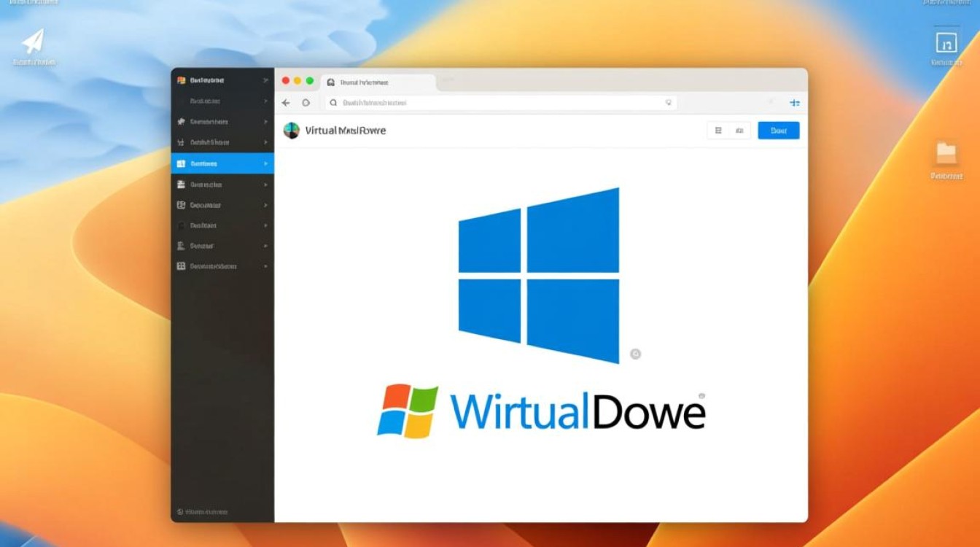Switch to the right-hand view toggle option
This screenshot has height=547, width=980.
[x=739, y=131]
